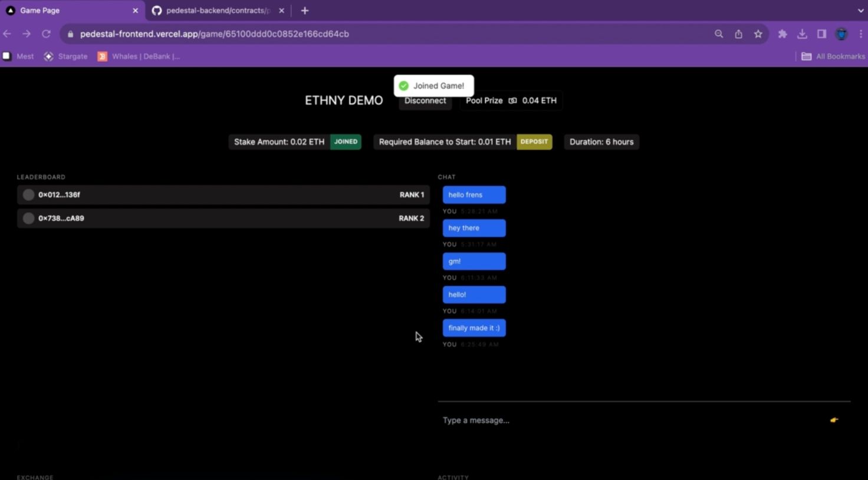
Task: Click the avatar circle for 0x738...cA89
Action: pos(28,218)
